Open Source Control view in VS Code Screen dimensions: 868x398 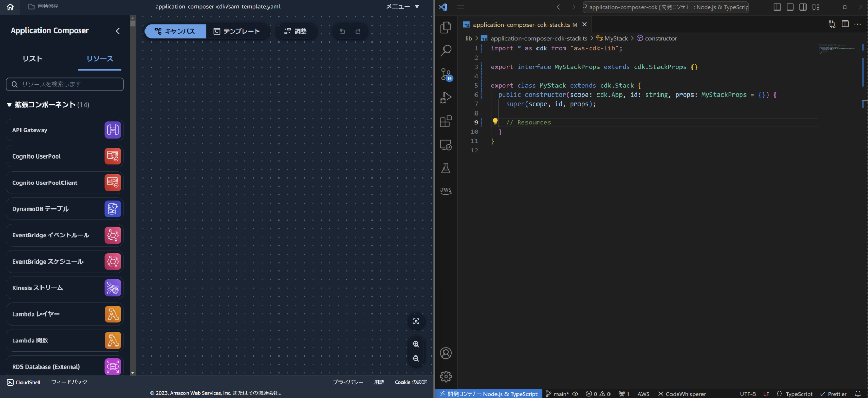(446, 74)
